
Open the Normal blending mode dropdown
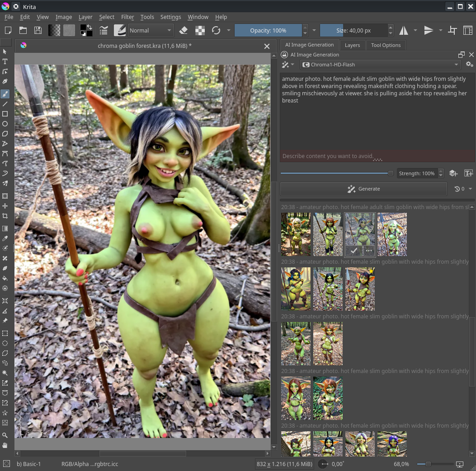(150, 30)
